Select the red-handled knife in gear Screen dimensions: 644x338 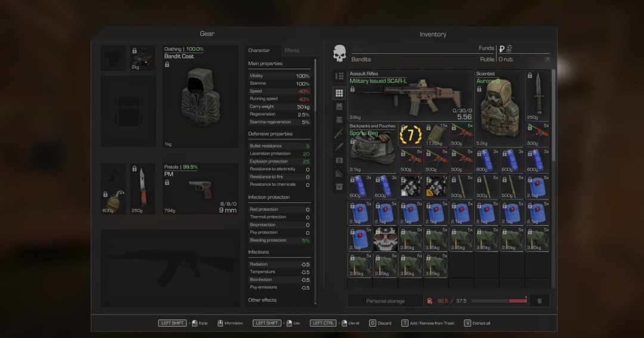[143, 189]
